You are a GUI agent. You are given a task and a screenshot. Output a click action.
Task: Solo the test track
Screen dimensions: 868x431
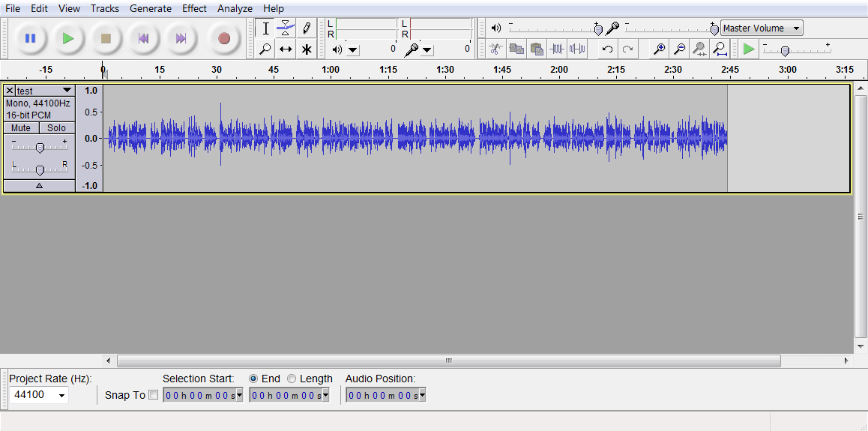pos(57,127)
